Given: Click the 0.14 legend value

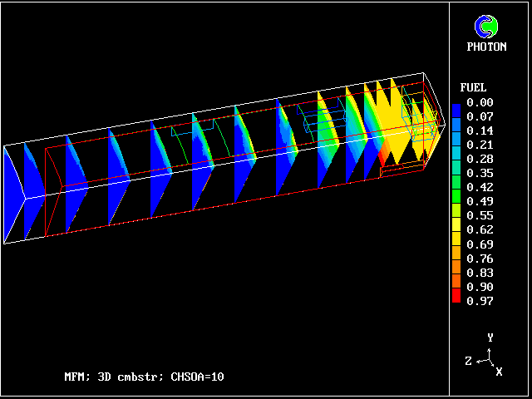Looking at the screenshot, I should pos(479,131).
